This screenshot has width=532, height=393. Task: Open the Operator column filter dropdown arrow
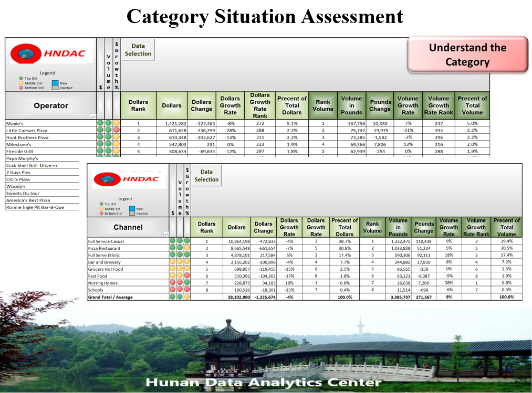[92, 116]
